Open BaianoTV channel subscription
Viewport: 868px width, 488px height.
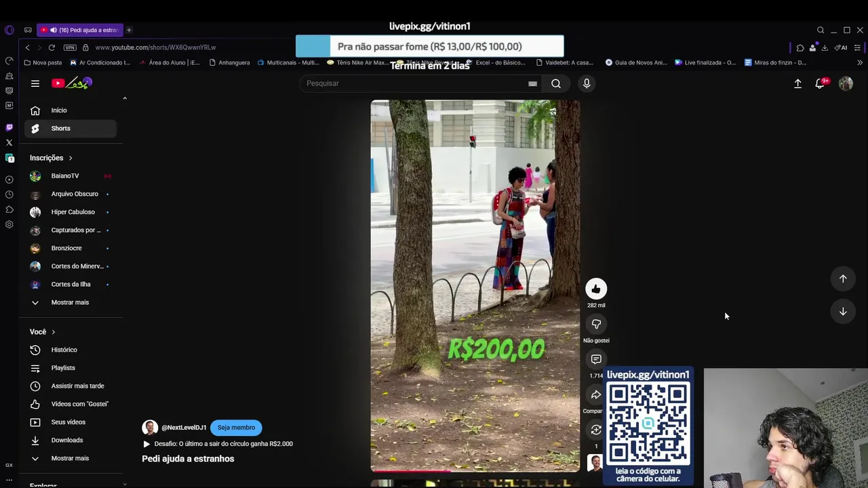pyautogui.click(x=71, y=176)
